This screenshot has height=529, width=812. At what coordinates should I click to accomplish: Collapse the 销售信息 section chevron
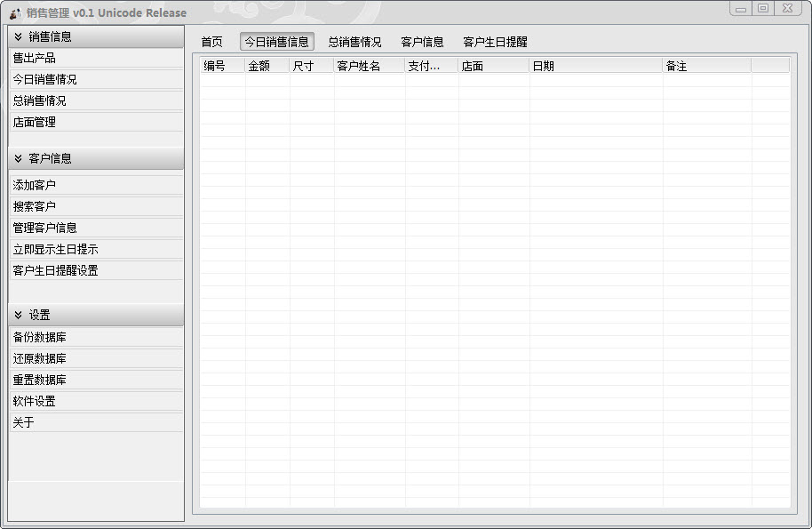18,37
